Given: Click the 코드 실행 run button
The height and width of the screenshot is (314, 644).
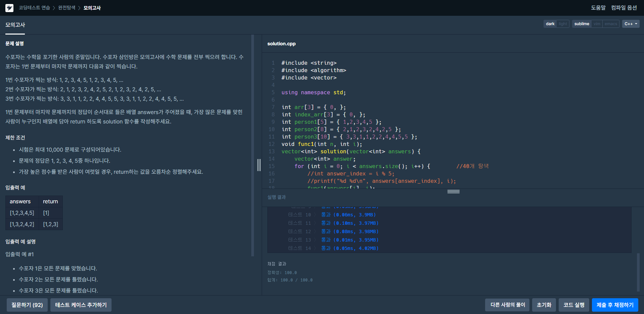Looking at the screenshot, I should coord(574,305).
